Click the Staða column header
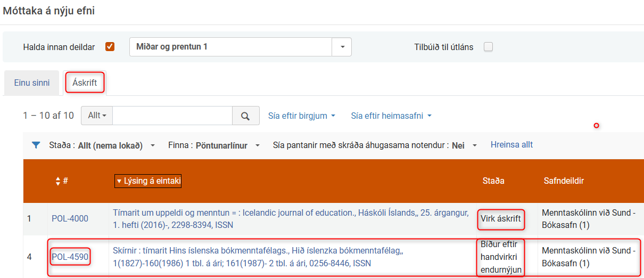Image resolution: width=644 pixels, height=278 pixels. (x=493, y=181)
